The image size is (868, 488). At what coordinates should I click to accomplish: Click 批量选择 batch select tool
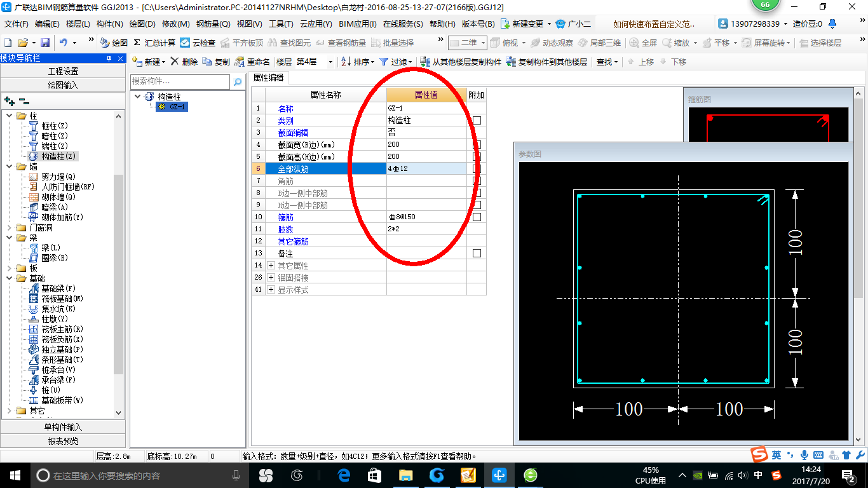tap(392, 43)
